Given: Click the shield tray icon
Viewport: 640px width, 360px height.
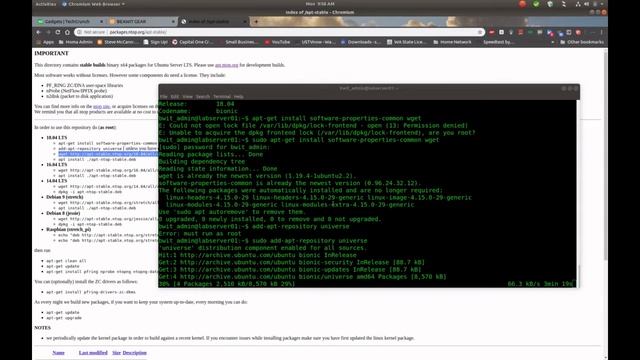Looking at the screenshot, I should (550, 4).
